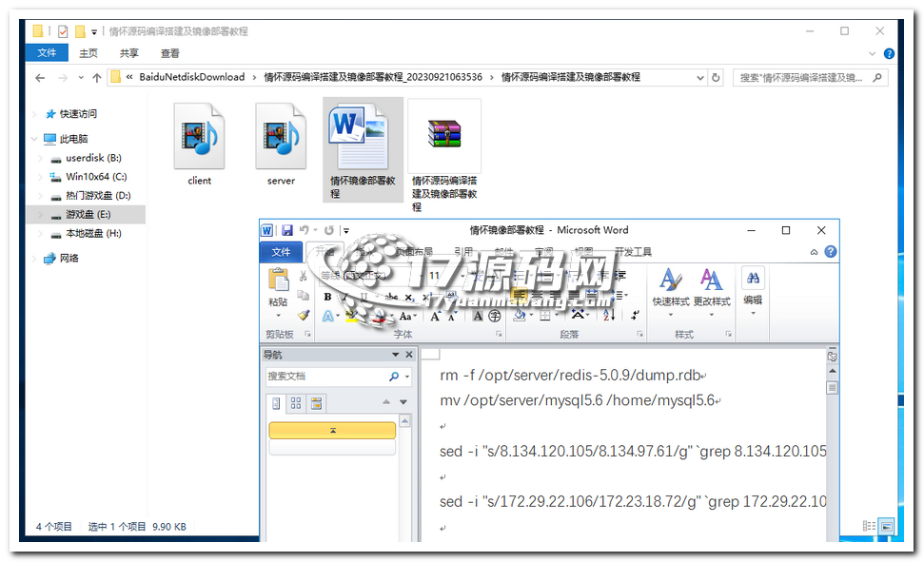The image size is (924, 562).
Task: Expand the 快速访问 tree node
Action: (x=36, y=114)
